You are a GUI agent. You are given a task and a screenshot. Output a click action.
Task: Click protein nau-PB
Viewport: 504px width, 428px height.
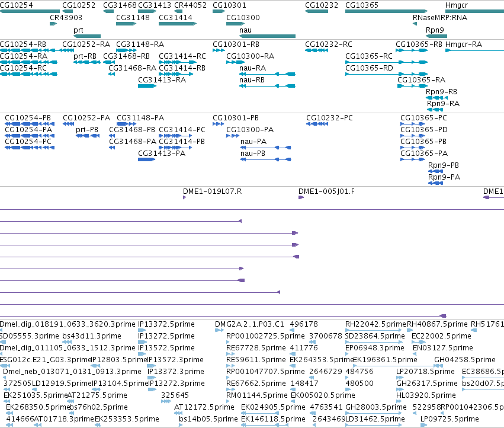(253, 154)
